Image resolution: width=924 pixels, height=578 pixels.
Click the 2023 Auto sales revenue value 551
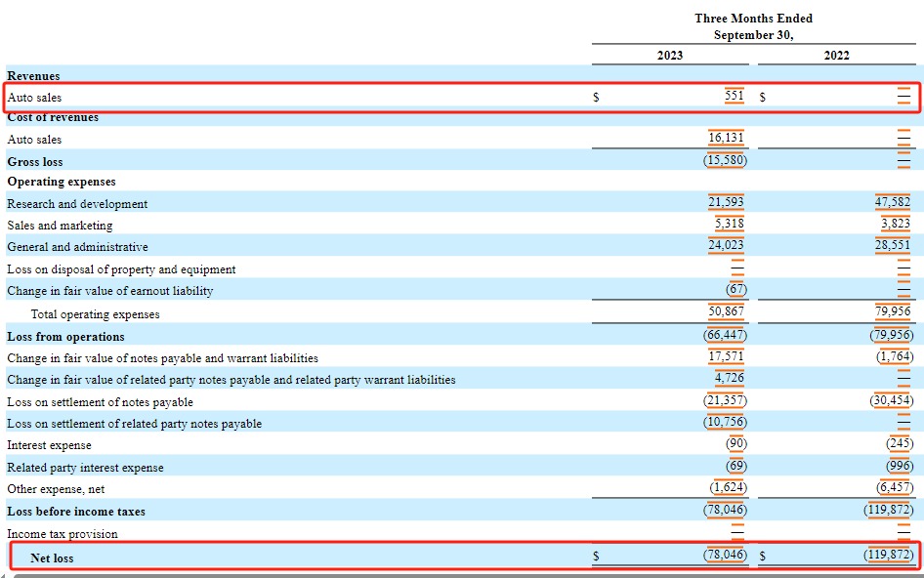pyautogui.click(x=735, y=96)
